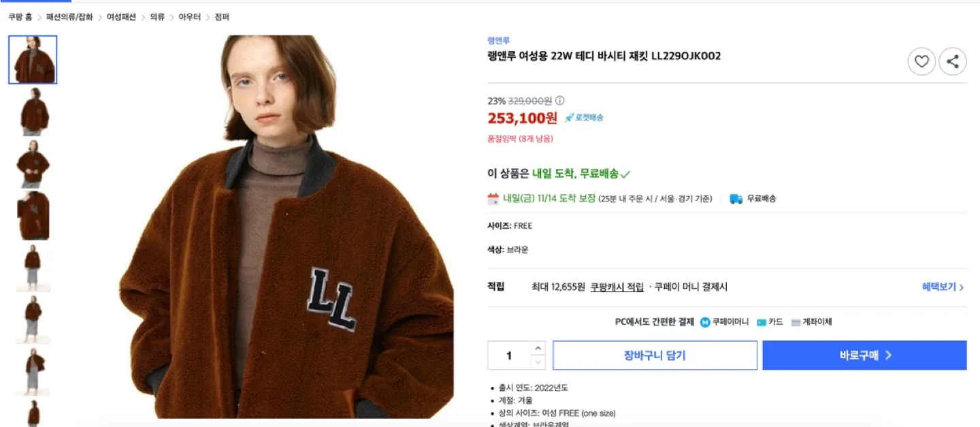Image resolution: width=980 pixels, height=427 pixels.
Task: Click the share icon button
Action: (953, 61)
